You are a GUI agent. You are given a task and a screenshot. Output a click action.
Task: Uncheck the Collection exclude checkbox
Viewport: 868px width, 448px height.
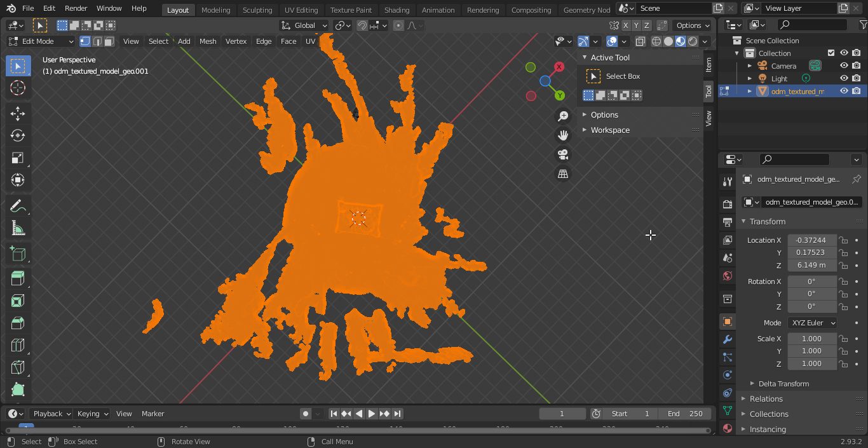[x=831, y=53]
